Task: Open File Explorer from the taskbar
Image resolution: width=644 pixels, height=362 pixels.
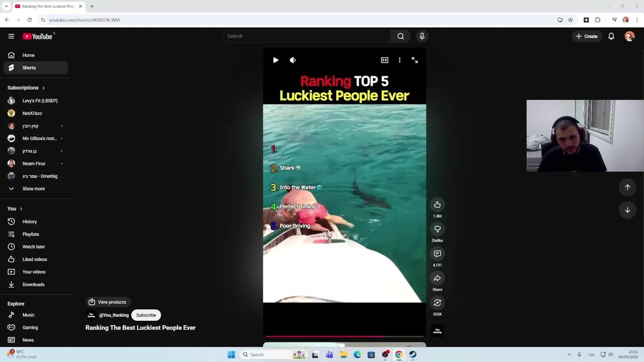Action: pos(343,354)
